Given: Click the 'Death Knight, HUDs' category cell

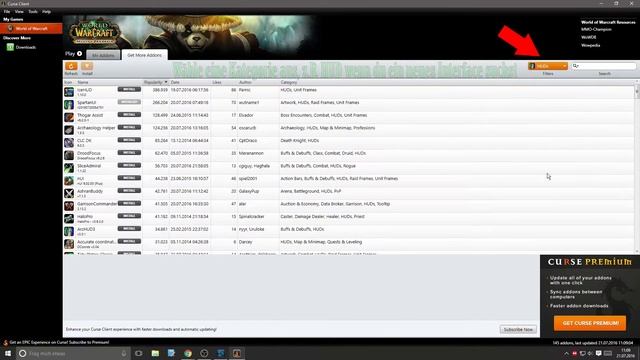Looking at the screenshot, I should [300, 140].
